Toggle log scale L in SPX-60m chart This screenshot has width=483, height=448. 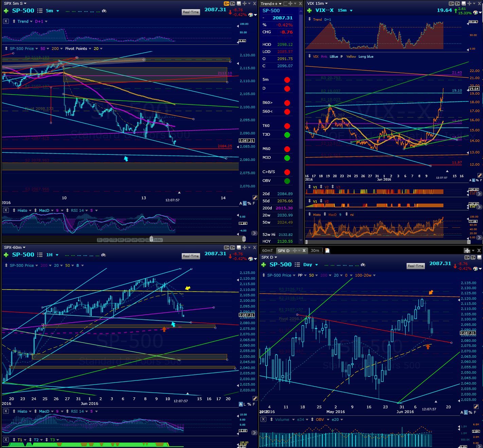click(x=245, y=404)
